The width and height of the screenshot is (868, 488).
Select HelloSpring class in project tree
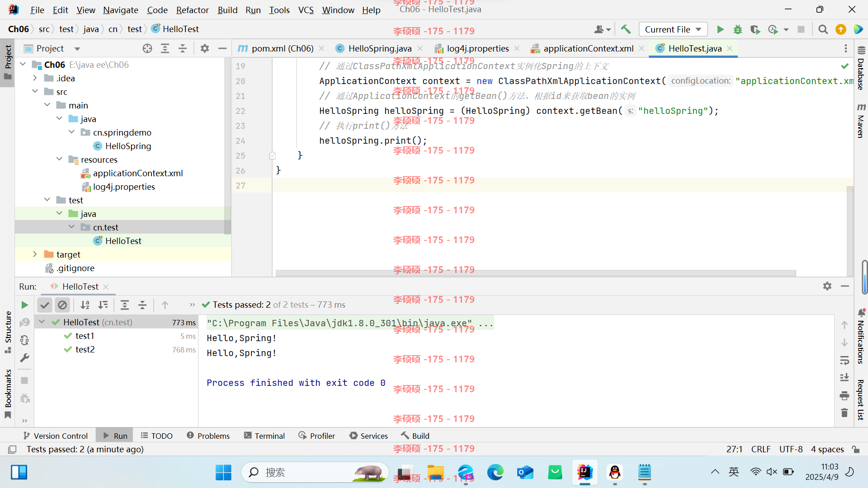[128, 146]
